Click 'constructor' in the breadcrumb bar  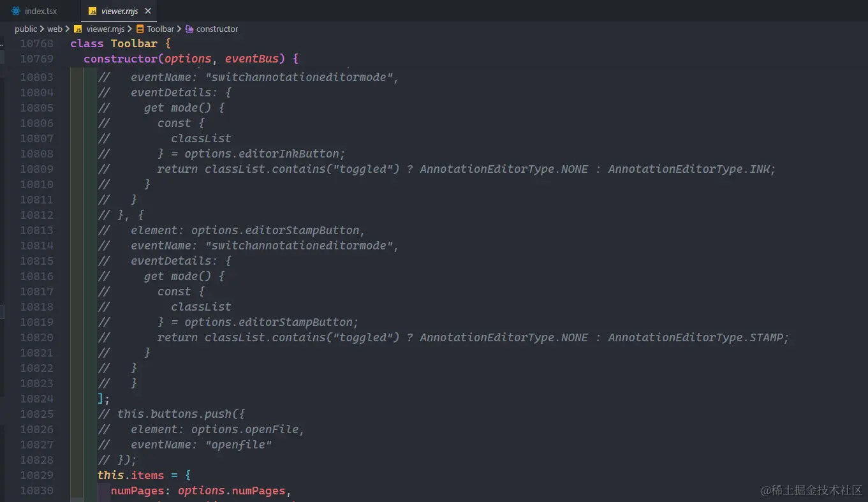tap(216, 29)
